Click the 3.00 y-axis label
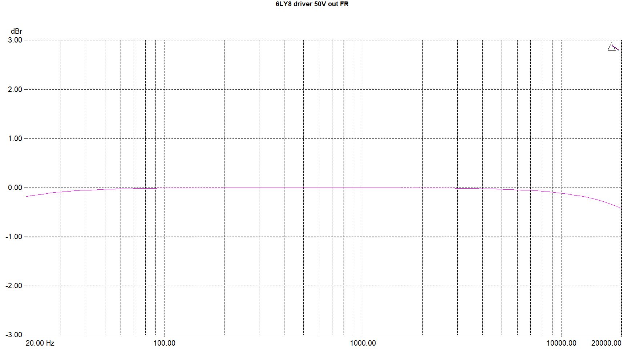 coord(15,40)
